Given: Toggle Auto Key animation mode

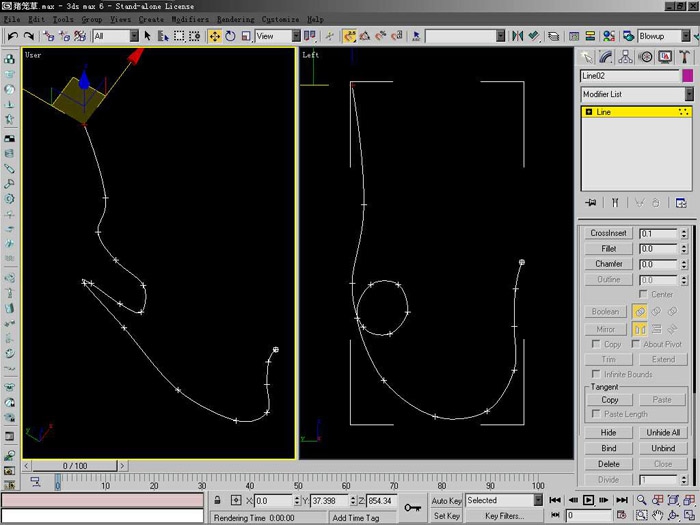Looking at the screenshot, I should [446, 500].
